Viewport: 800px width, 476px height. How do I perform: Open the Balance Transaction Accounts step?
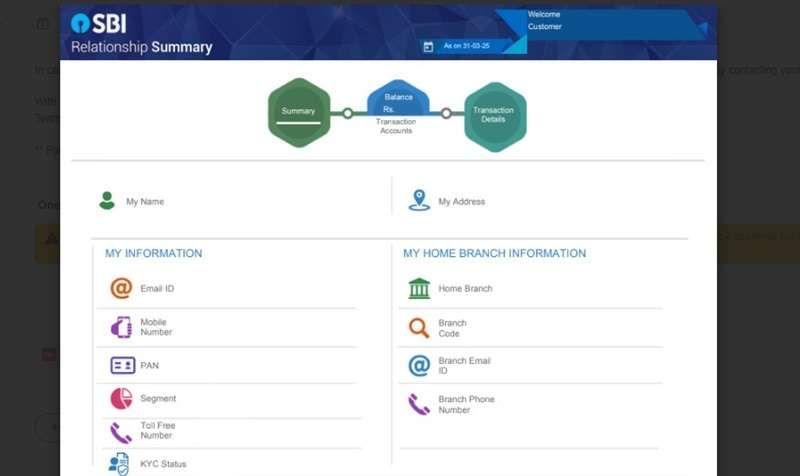click(x=398, y=107)
